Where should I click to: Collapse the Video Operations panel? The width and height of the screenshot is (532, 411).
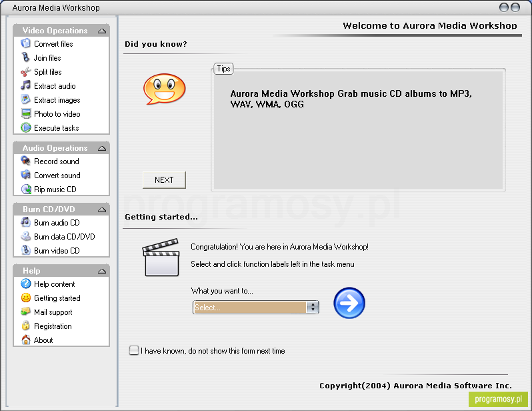tap(102, 31)
